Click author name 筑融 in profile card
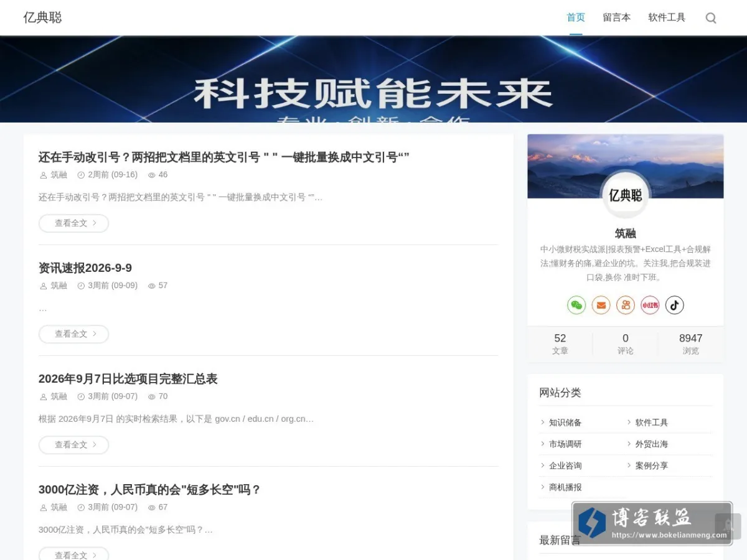Screen dimensions: 747x560 pos(626,233)
